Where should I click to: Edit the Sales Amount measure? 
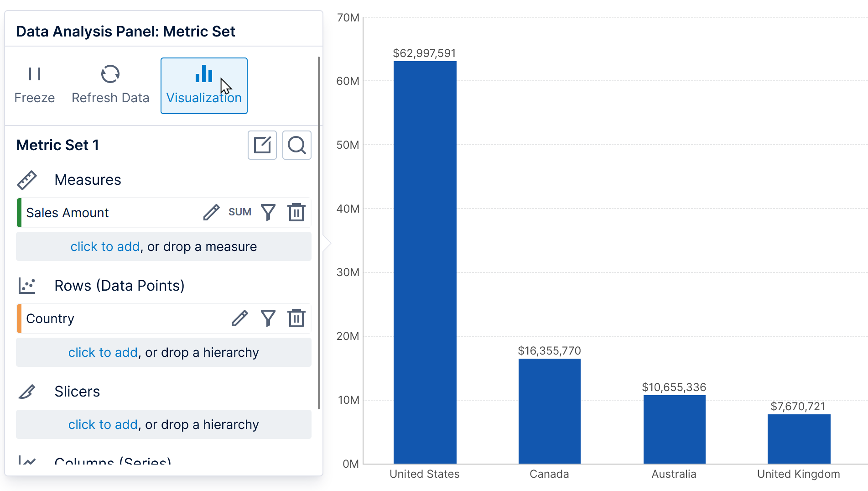pyautogui.click(x=211, y=213)
